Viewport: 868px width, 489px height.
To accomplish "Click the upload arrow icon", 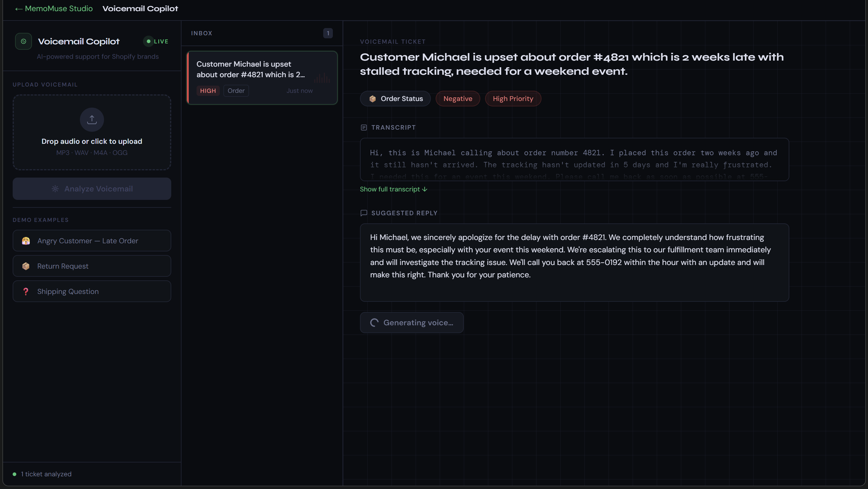I will click(92, 119).
